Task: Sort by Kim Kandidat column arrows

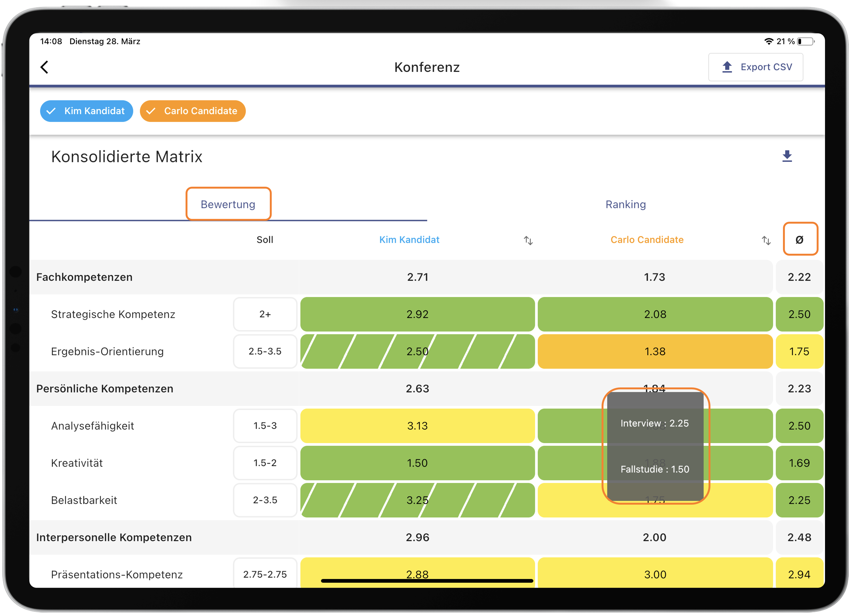Action: click(528, 240)
